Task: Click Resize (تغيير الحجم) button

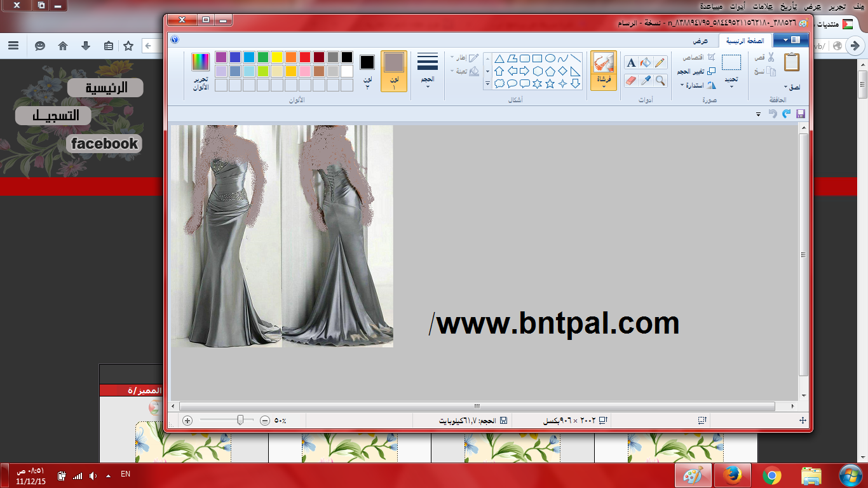Action: 696,71
